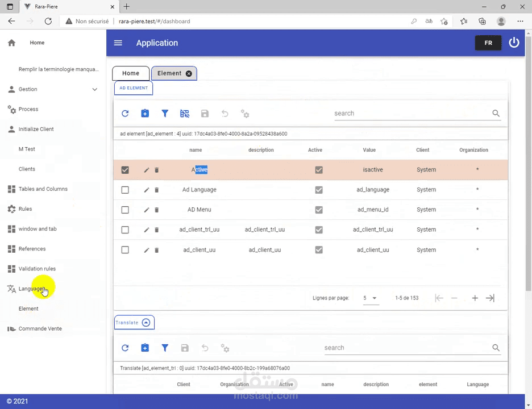This screenshot has width=532, height=409.
Task: Click the FR language button
Action: [x=488, y=43]
